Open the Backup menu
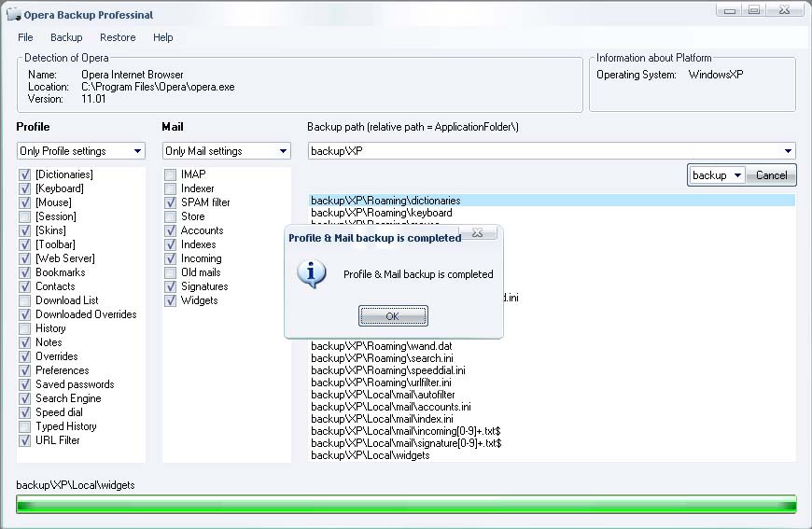The height and width of the screenshot is (529, 812). [66, 37]
